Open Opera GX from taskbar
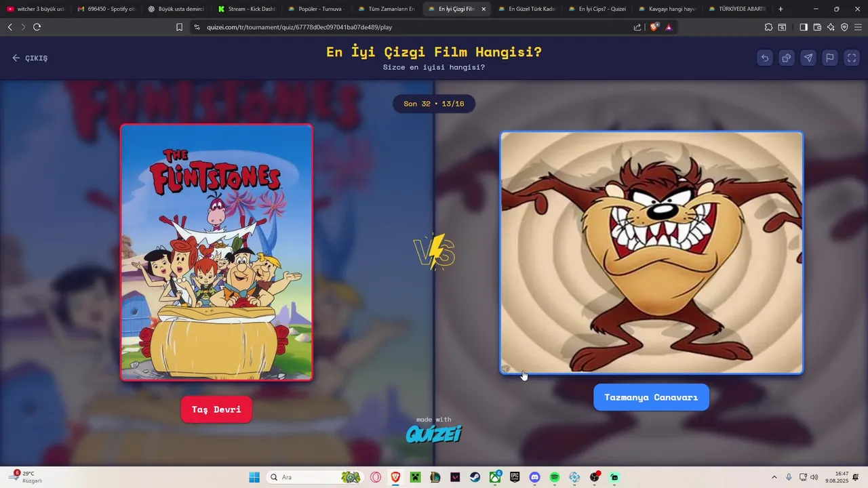This screenshot has width=868, height=488. [376, 477]
